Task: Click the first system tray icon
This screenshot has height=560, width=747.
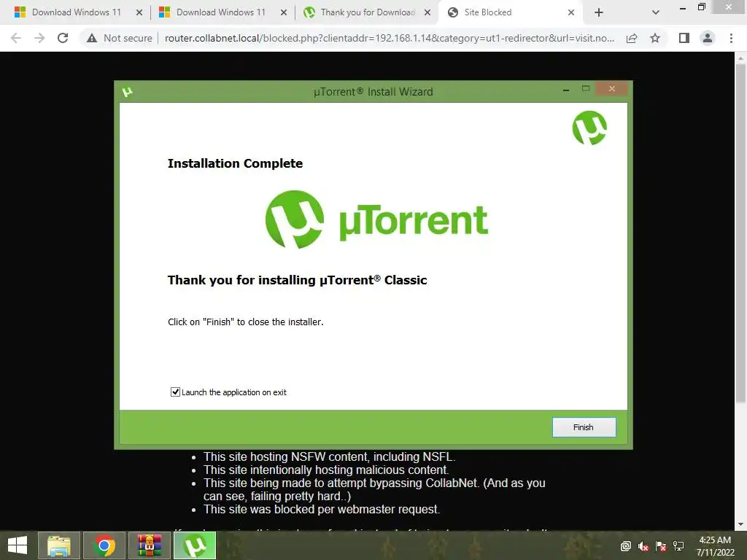Action: click(625, 546)
